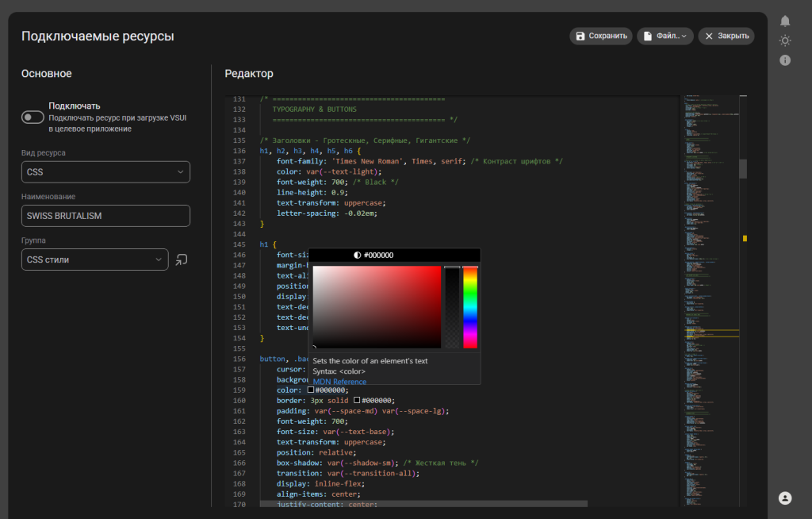Click the notifications bell icon
812x519 pixels.
785,21
